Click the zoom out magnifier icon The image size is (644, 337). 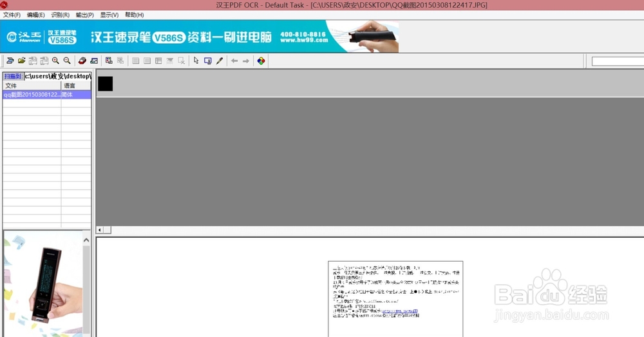tap(67, 61)
